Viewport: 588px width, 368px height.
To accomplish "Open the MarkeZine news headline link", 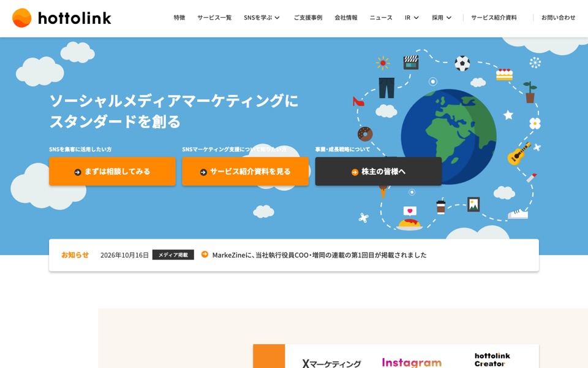I will tap(320, 255).
